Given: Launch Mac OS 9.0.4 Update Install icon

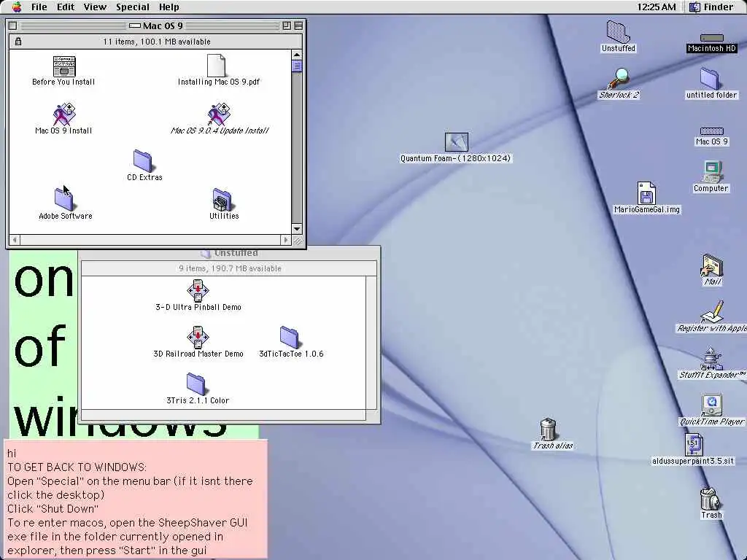Looking at the screenshot, I should [219, 114].
